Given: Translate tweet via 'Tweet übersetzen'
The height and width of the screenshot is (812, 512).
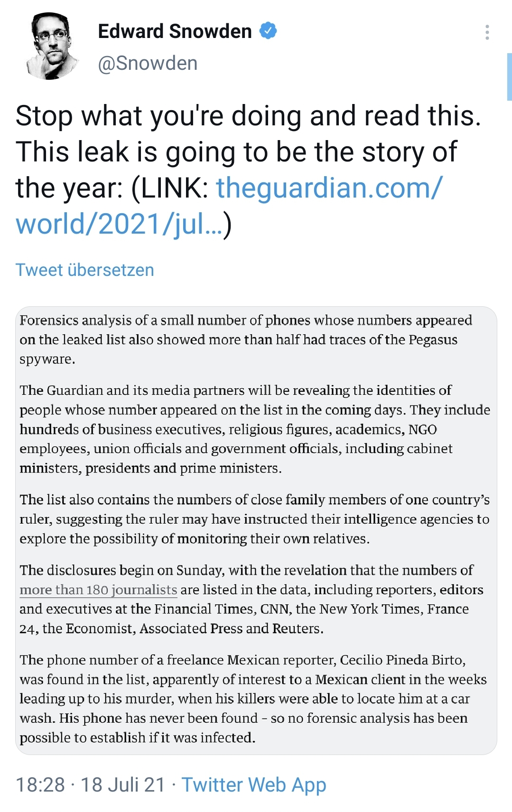Looking at the screenshot, I should point(85,270).
